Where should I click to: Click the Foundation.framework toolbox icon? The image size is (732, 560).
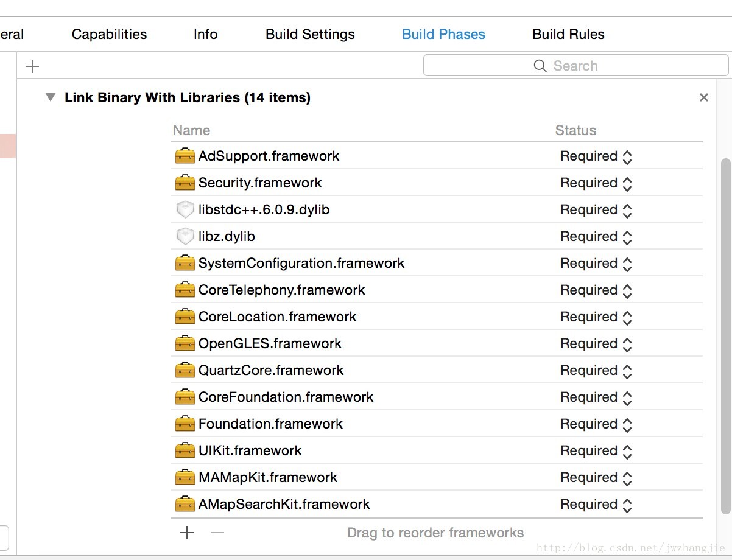point(185,424)
